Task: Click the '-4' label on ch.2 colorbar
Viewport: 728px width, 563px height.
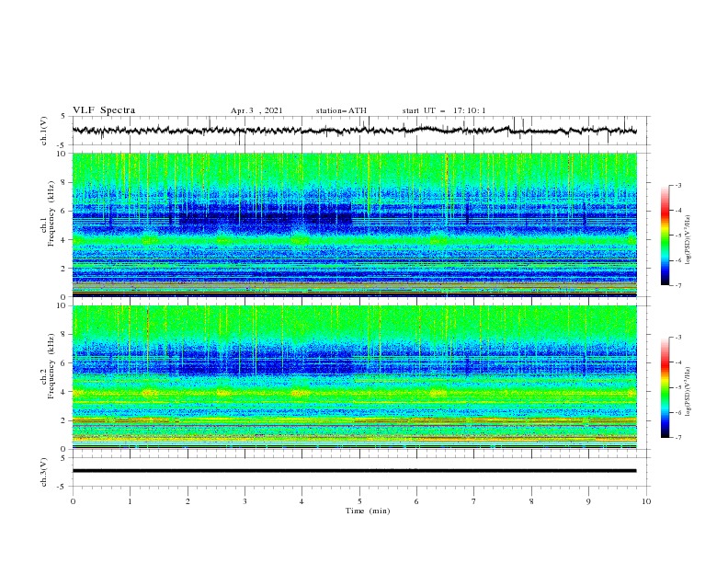Action: (x=677, y=362)
